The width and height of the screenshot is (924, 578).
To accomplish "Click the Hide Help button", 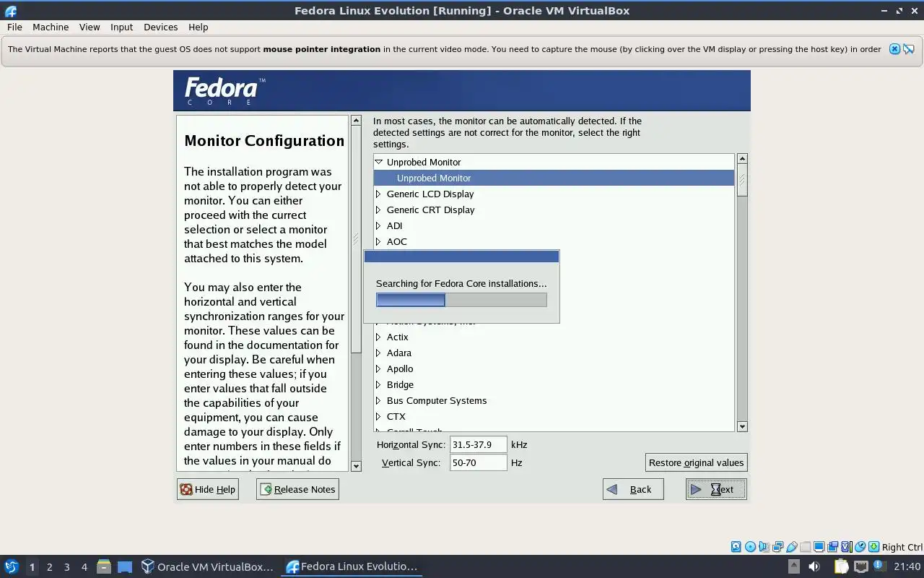I will [x=208, y=489].
